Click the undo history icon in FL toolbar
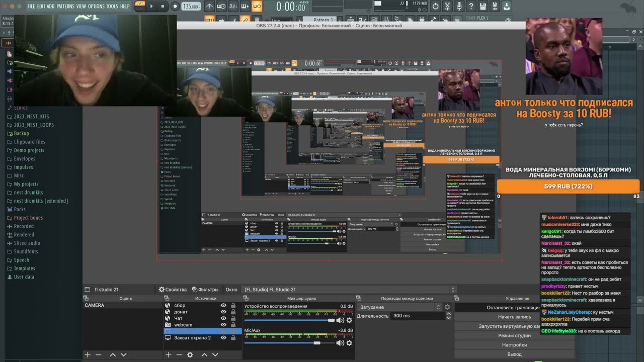The image size is (644, 362). click(435, 7)
